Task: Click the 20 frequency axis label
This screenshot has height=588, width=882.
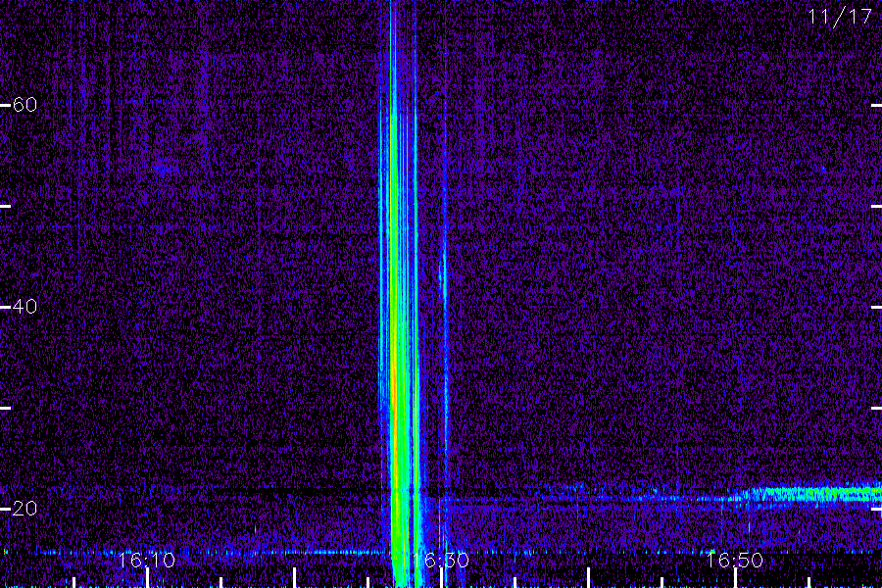Action: (24, 509)
